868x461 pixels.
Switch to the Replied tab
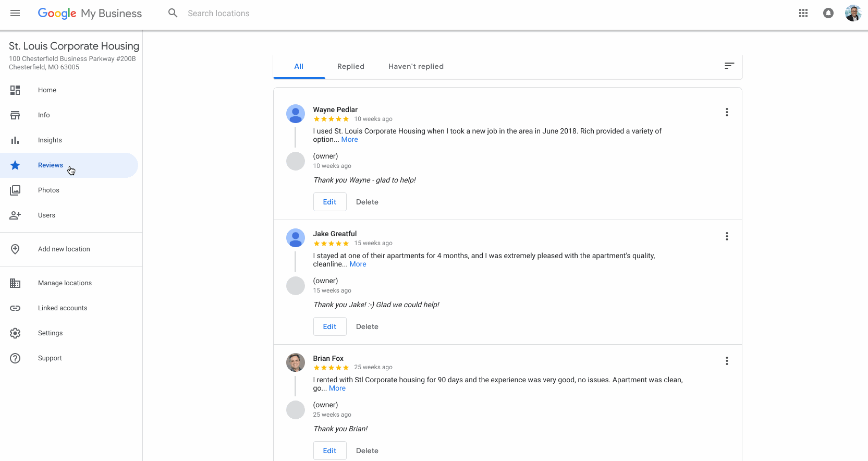[x=350, y=66]
